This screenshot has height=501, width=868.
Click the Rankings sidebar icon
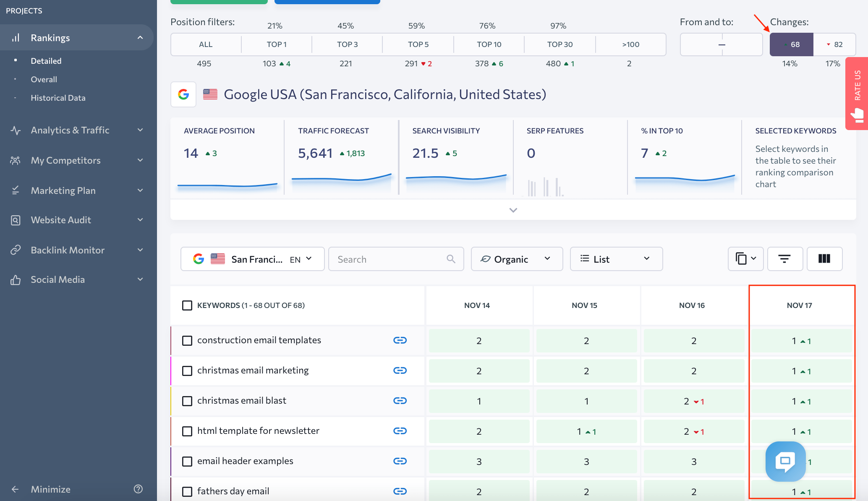(16, 37)
